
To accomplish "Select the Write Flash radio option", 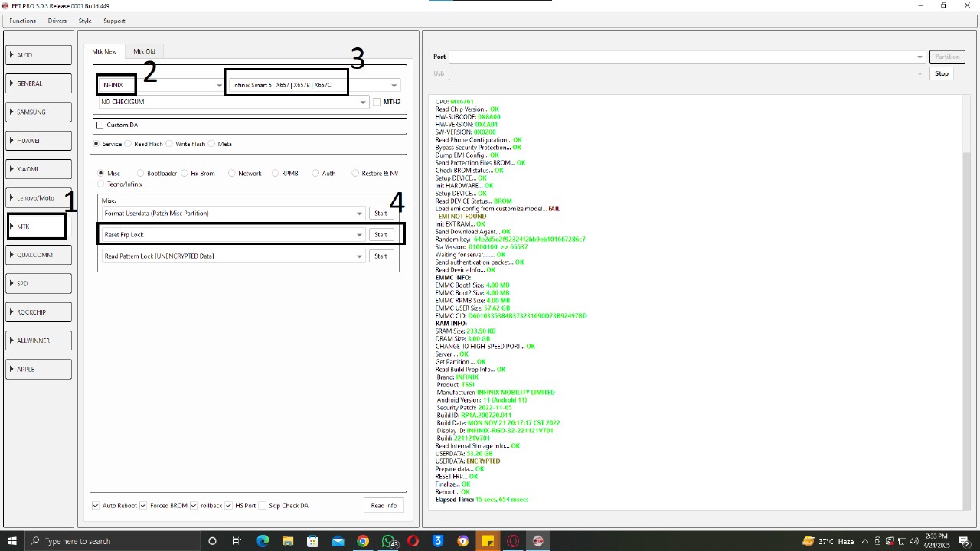I will tap(170, 144).
